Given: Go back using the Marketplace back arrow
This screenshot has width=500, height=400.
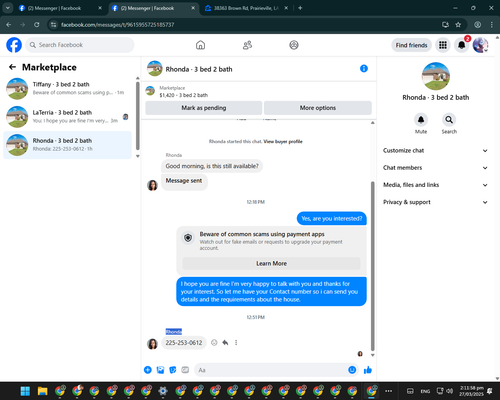Looking at the screenshot, I should click(x=12, y=67).
